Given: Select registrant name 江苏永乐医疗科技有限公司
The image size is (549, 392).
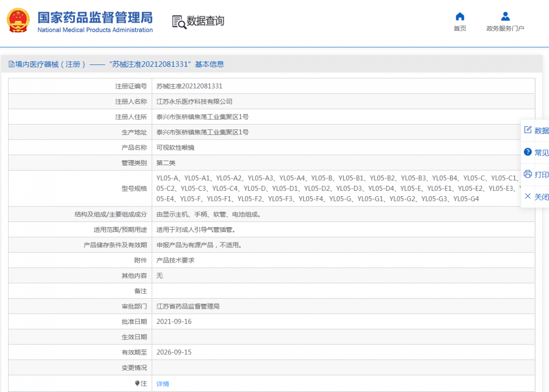Looking at the screenshot, I should point(194,101).
